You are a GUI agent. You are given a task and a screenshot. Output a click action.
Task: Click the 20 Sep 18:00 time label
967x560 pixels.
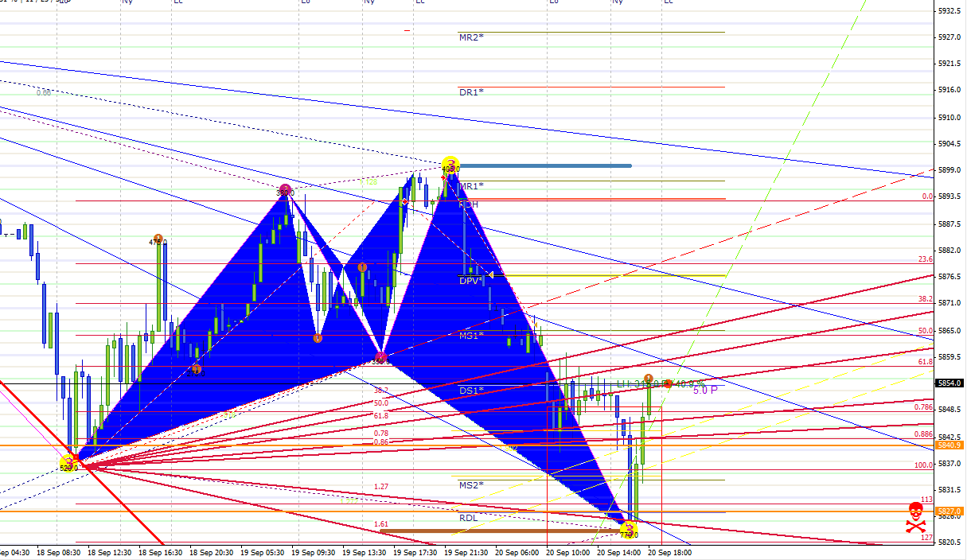(670, 552)
